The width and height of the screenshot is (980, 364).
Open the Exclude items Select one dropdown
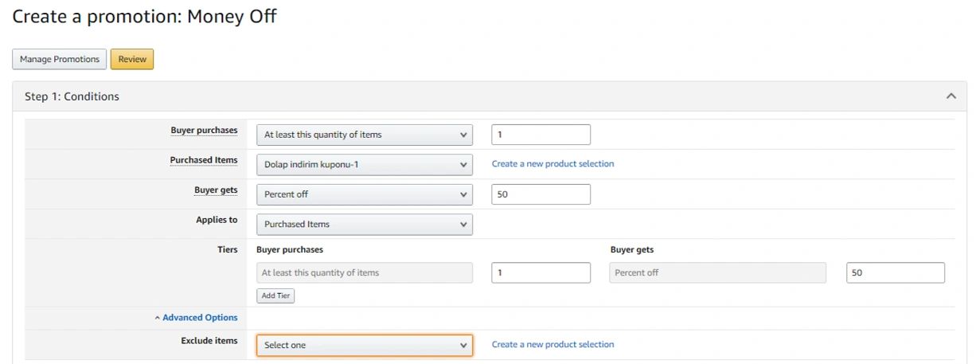(x=364, y=346)
